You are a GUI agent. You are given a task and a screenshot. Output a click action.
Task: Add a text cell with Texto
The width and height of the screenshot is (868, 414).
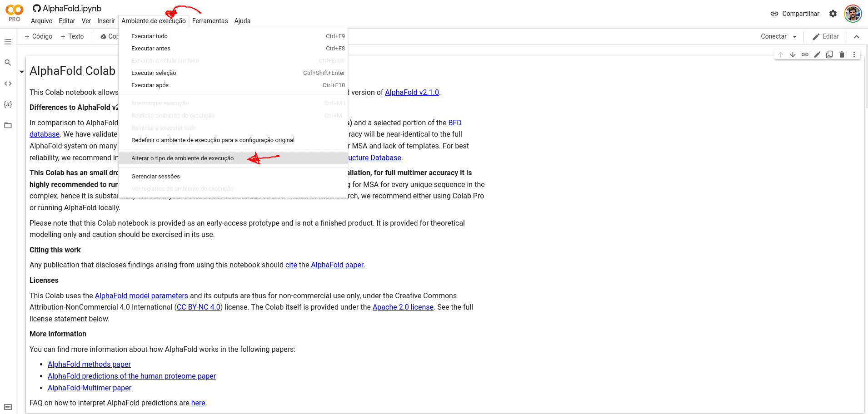(72, 36)
